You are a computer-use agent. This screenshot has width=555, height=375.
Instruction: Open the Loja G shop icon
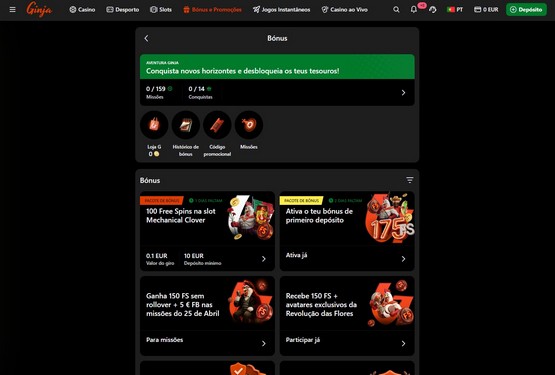154,125
